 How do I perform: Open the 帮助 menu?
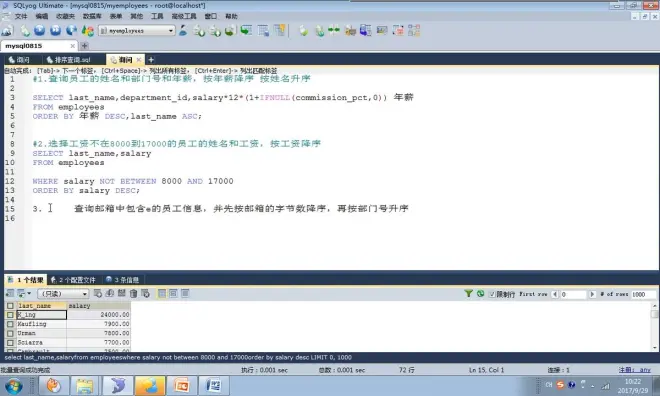[231, 16]
